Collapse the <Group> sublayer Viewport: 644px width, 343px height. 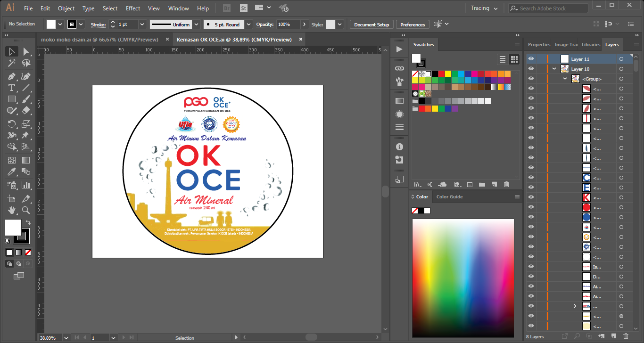click(565, 79)
